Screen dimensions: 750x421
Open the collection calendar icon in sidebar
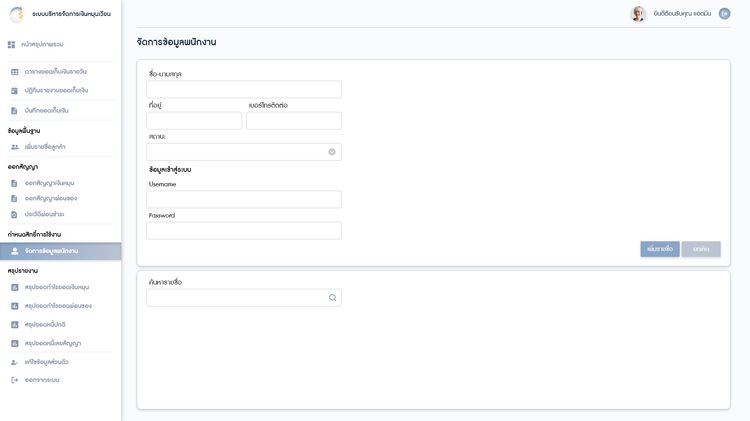coord(14,90)
